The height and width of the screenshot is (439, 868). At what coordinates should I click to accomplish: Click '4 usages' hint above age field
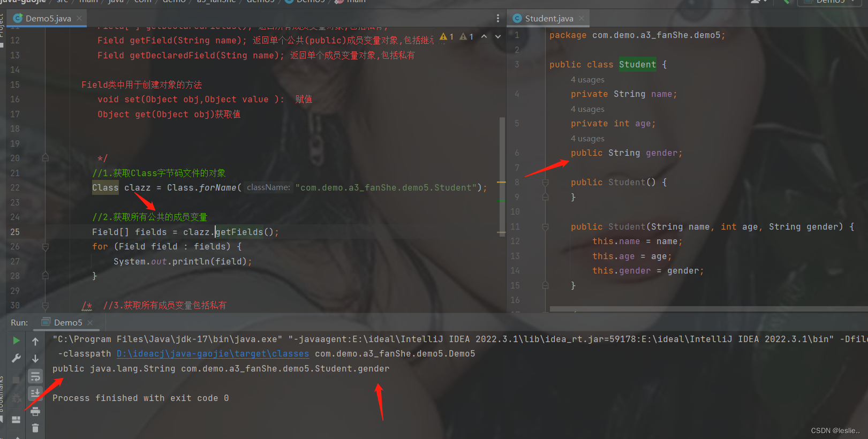click(x=587, y=109)
